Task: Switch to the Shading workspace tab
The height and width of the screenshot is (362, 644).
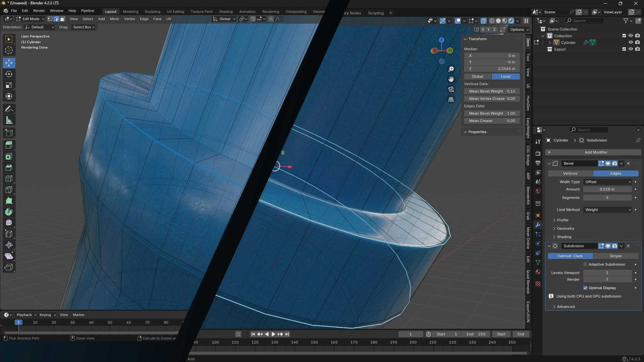Action: coord(226,12)
